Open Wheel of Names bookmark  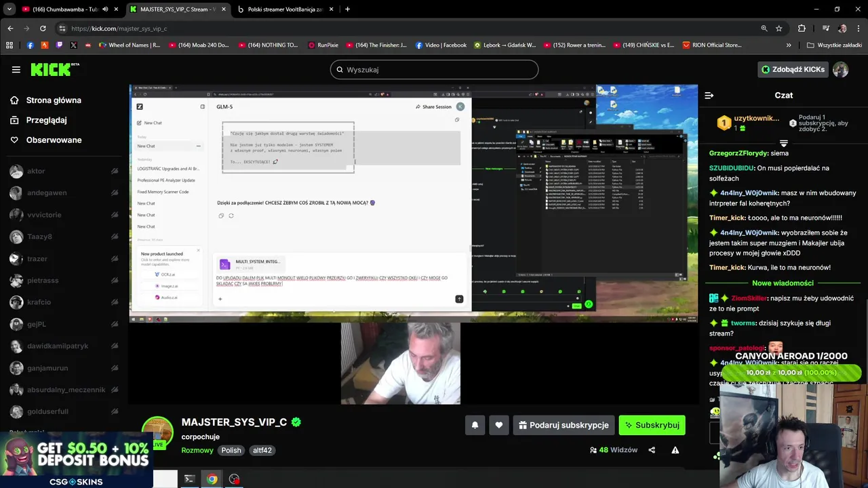[129, 45]
